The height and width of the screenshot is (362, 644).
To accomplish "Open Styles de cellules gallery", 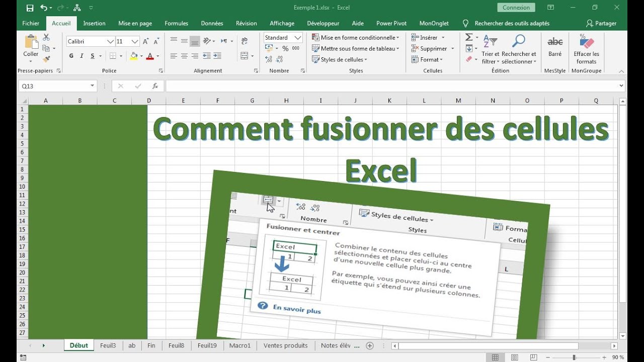I will (x=340, y=60).
